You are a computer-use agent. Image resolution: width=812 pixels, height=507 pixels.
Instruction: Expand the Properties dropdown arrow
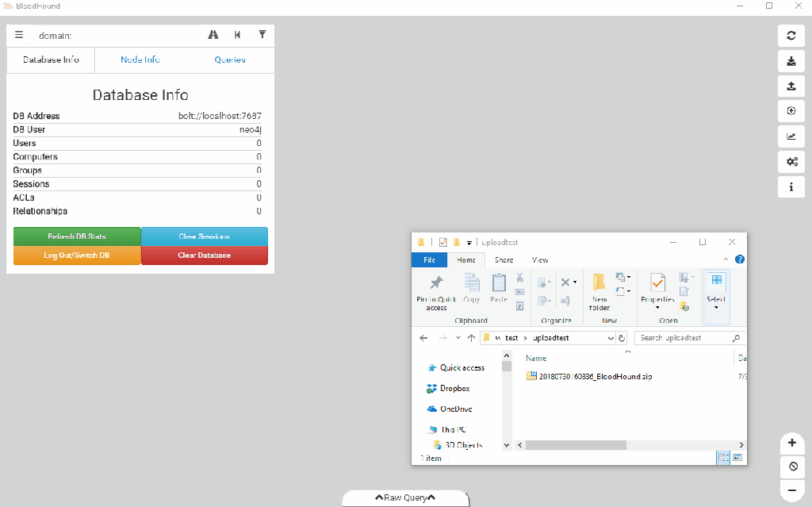click(x=657, y=308)
